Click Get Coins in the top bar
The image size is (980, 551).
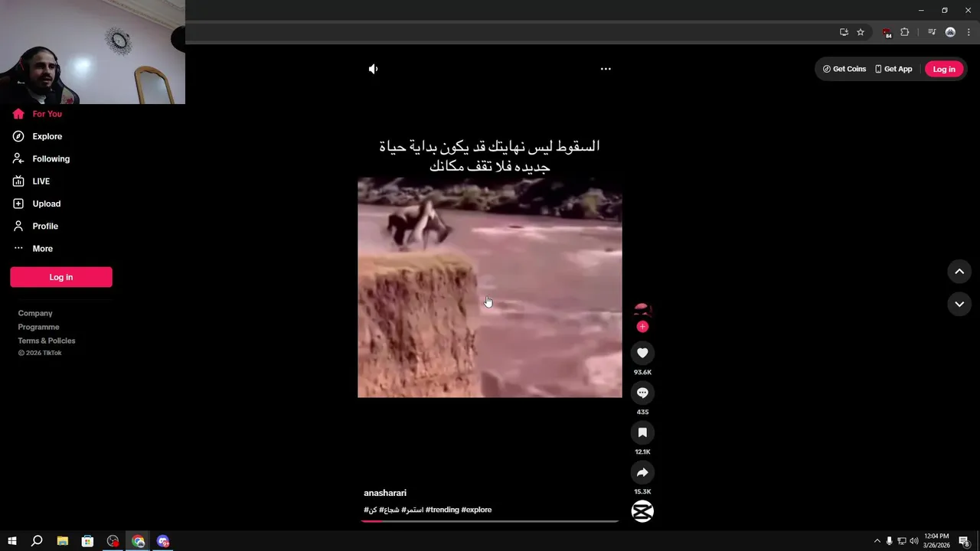coord(844,69)
